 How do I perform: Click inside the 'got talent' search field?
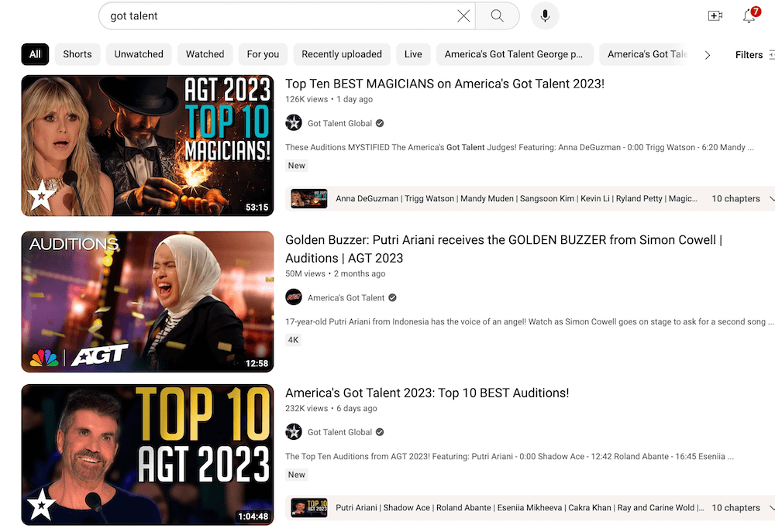(282, 15)
